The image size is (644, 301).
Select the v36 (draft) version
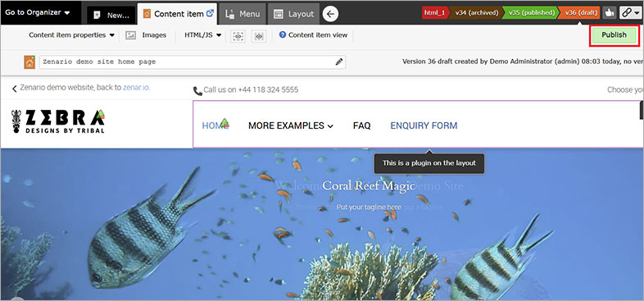[x=580, y=12]
